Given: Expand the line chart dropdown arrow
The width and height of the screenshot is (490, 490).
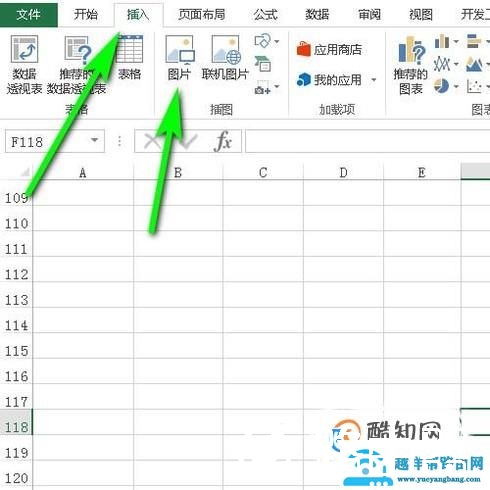Looking at the screenshot, I should (x=456, y=64).
